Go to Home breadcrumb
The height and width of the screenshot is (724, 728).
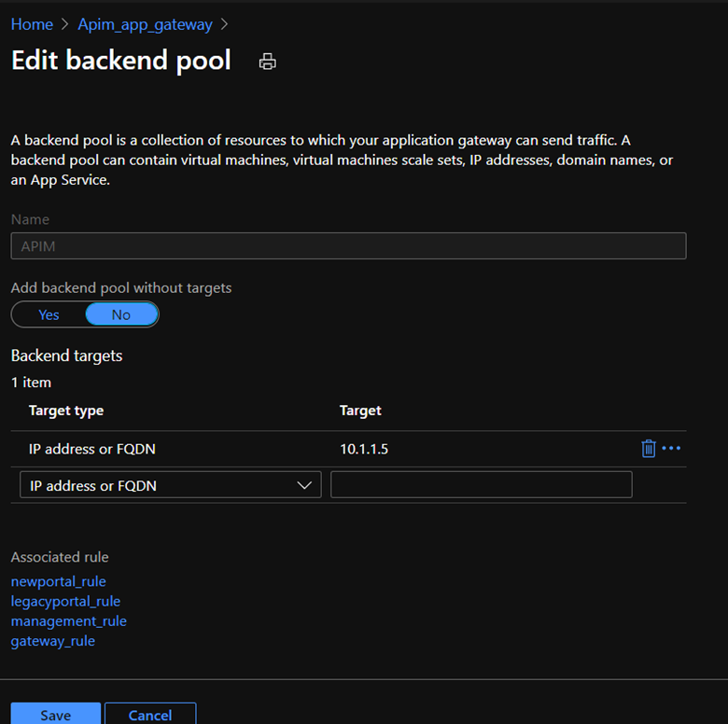32,24
